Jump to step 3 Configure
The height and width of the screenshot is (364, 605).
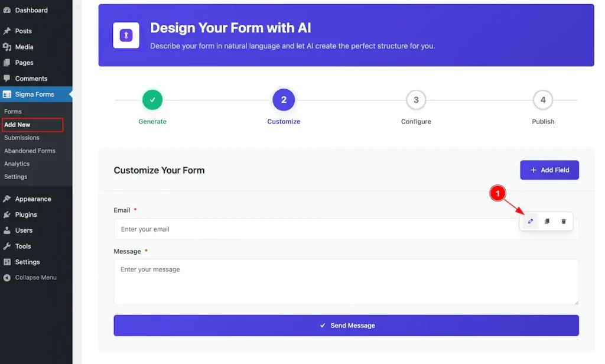coord(416,100)
